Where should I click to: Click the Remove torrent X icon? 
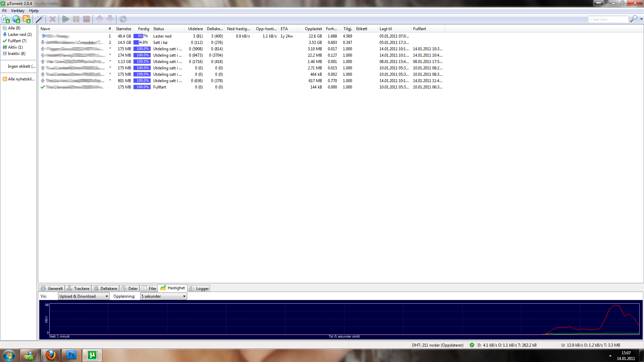click(x=53, y=19)
